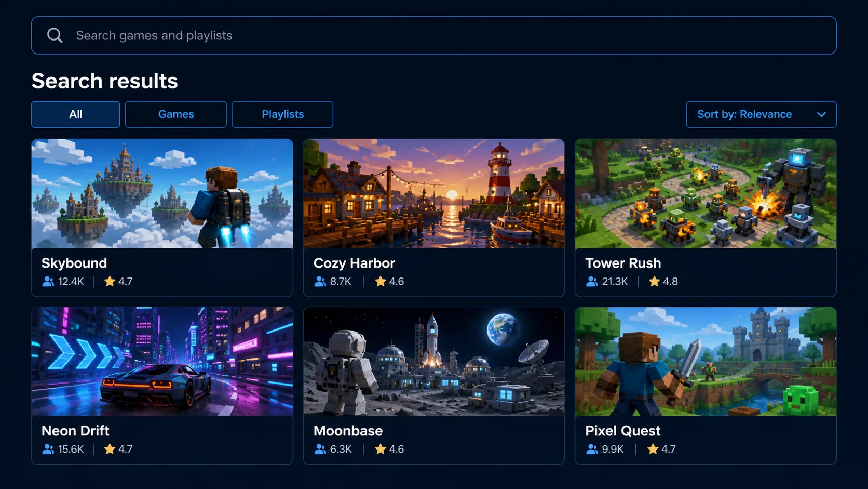Click Skybound's rating star icon
The width and height of the screenshot is (868, 489).
coord(110,281)
